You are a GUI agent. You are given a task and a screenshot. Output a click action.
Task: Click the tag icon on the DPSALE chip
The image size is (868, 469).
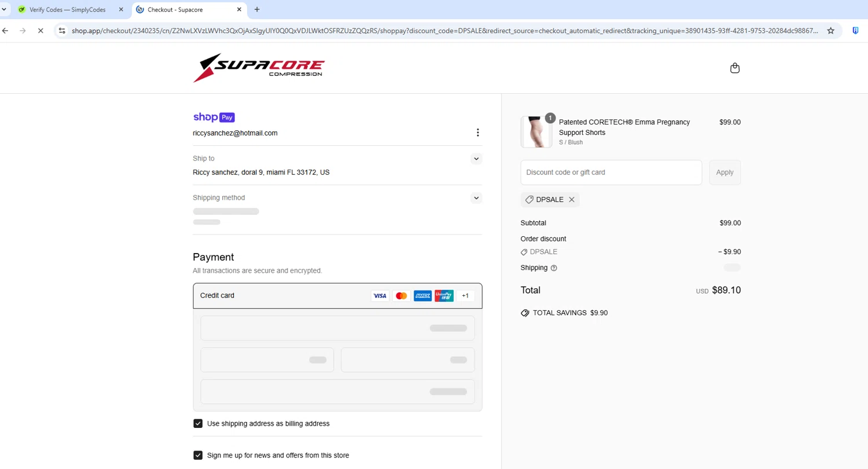click(529, 200)
